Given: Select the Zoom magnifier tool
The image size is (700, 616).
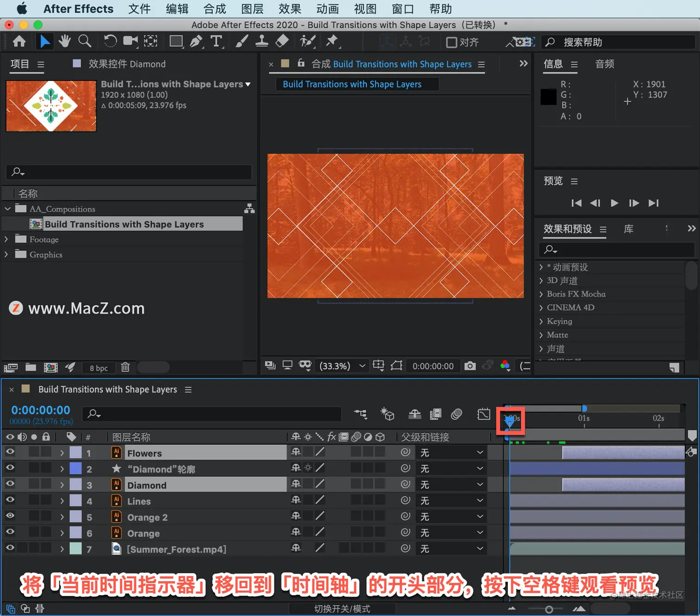Looking at the screenshot, I should [x=85, y=42].
